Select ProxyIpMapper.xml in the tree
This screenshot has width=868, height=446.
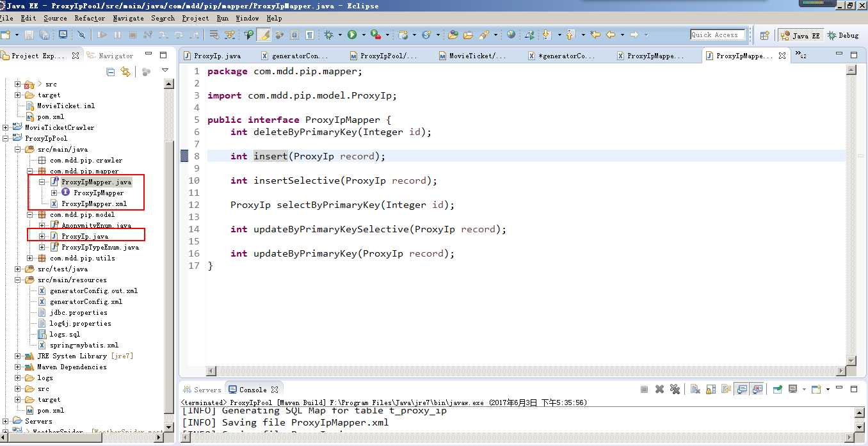[93, 203]
